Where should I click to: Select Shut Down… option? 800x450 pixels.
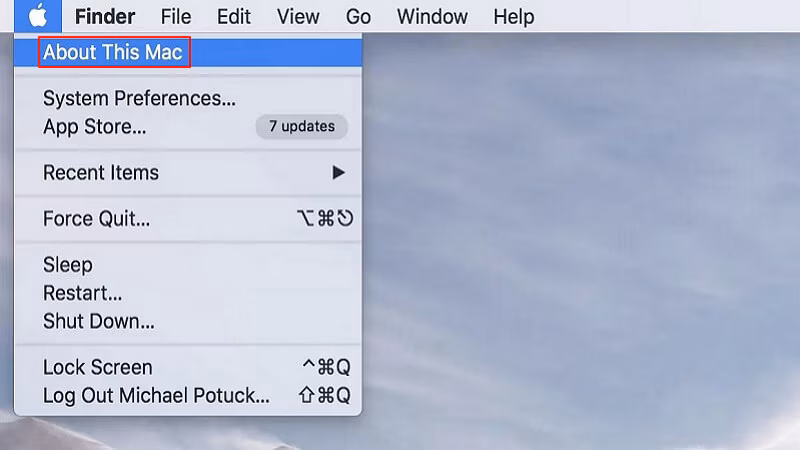188,321
